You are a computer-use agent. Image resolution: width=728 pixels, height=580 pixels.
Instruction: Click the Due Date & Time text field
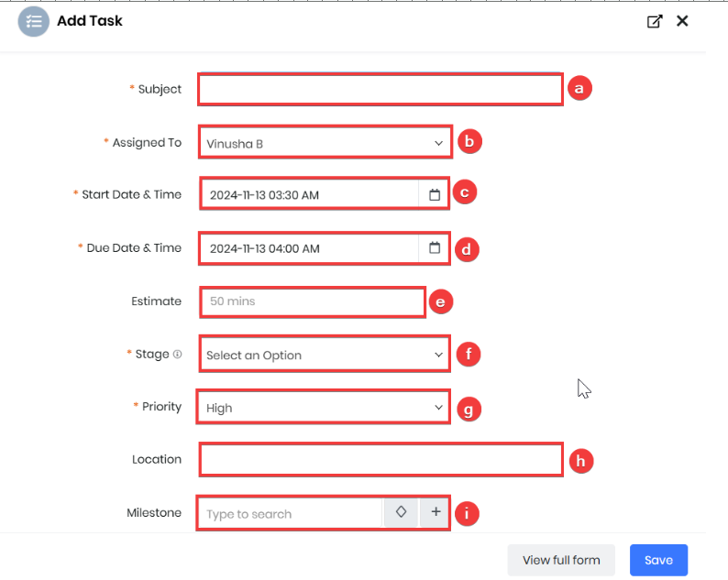click(310, 248)
